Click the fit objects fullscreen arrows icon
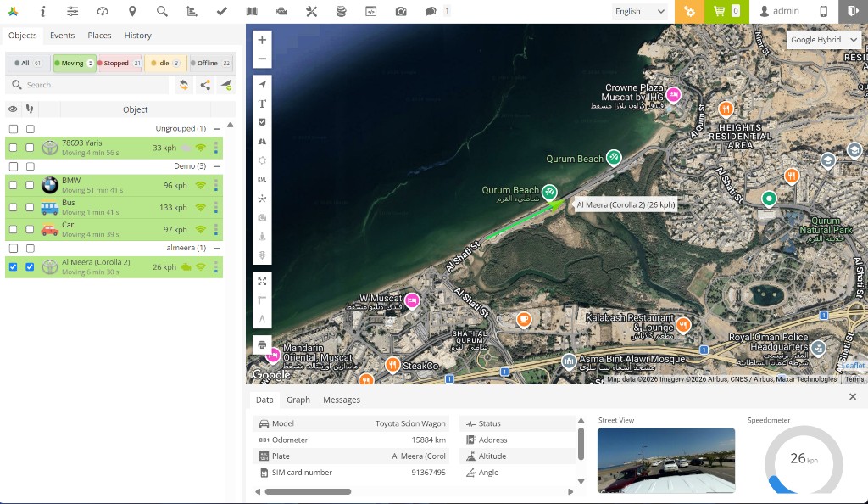868x504 pixels. pos(263,282)
